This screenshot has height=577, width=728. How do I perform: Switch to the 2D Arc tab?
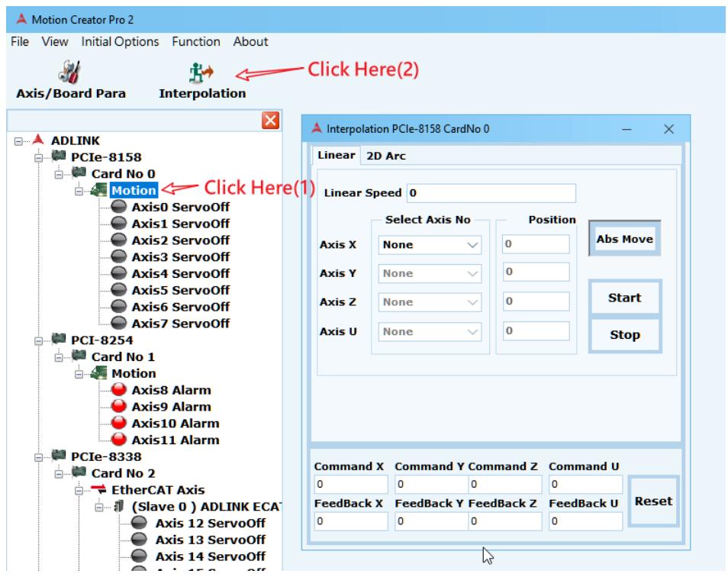coord(386,156)
